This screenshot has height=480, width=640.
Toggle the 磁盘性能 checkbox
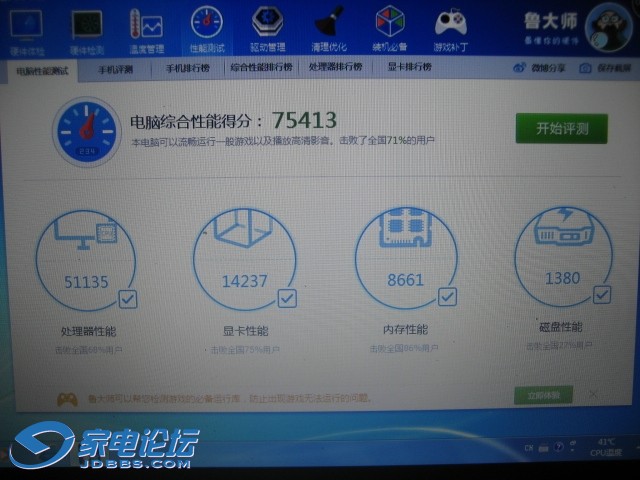click(x=602, y=294)
